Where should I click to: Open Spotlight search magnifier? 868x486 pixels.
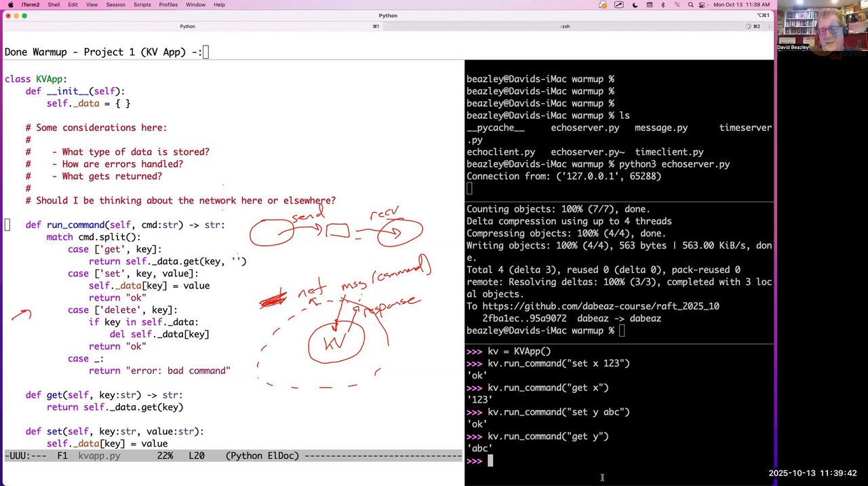690,5
